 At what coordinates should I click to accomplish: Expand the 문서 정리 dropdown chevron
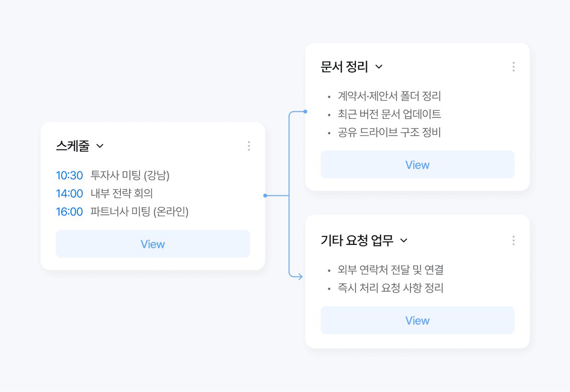click(379, 67)
